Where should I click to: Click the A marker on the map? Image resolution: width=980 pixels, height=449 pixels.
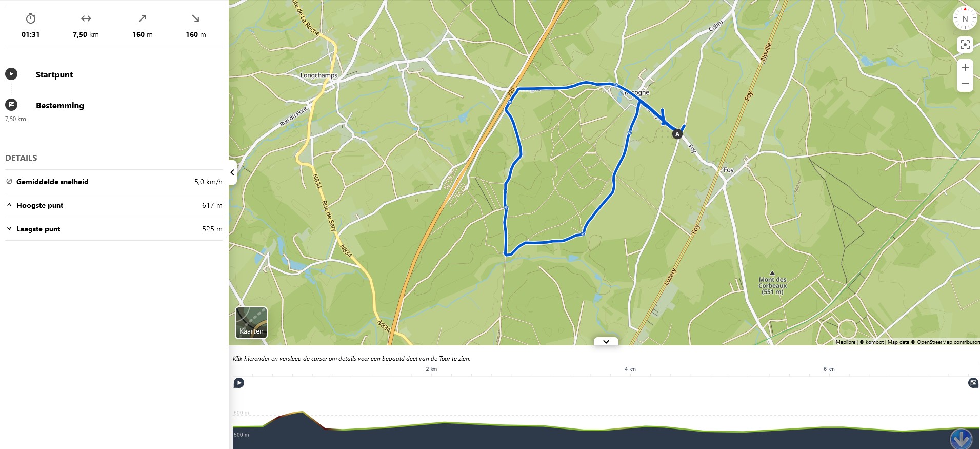(x=677, y=134)
